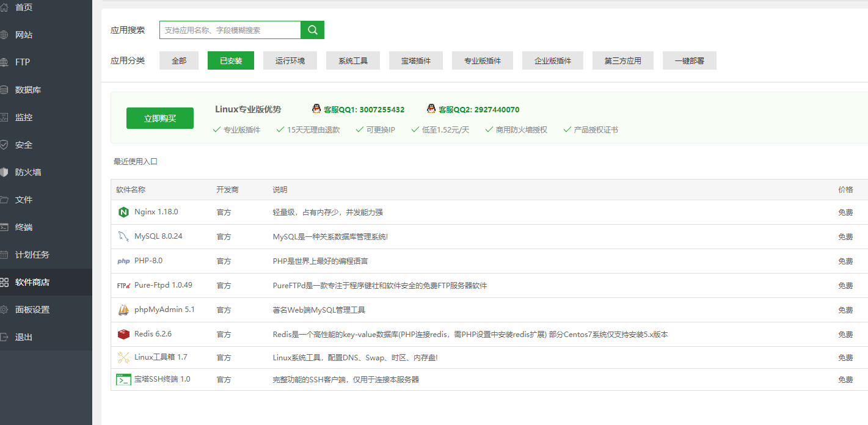Click the 安全 shield icon in sidebar
The width and height of the screenshot is (868, 425).
4,145
